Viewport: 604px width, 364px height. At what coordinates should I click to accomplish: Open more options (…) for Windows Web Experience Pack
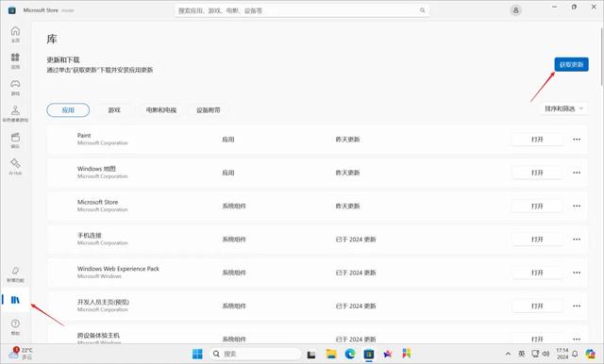(577, 273)
